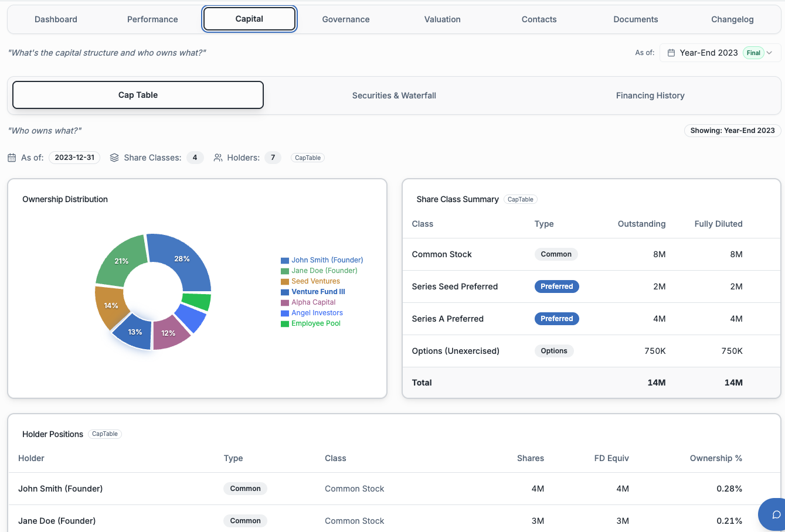Open the Changelog tab
Viewport: 785px width, 532px height.
(x=732, y=19)
